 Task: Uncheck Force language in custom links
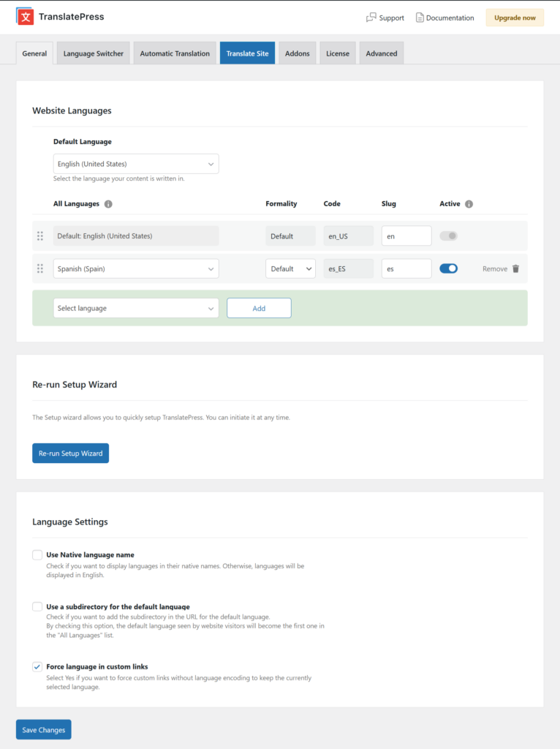pos(37,667)
